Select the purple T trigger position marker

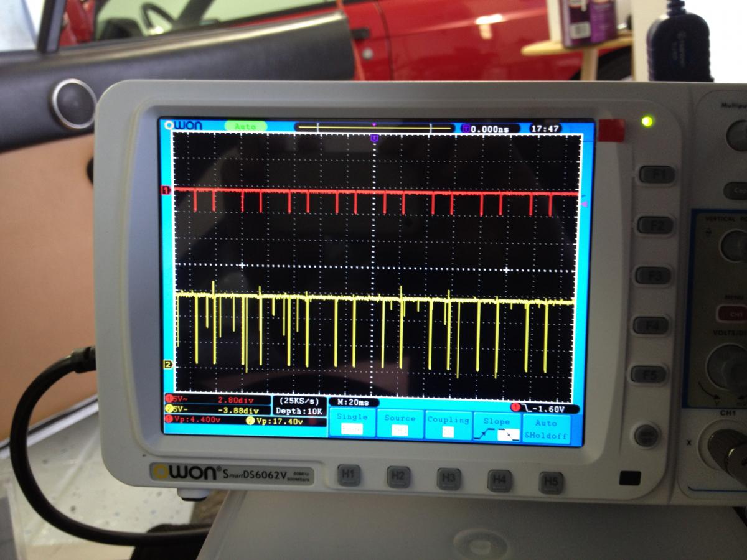point(374,138)
